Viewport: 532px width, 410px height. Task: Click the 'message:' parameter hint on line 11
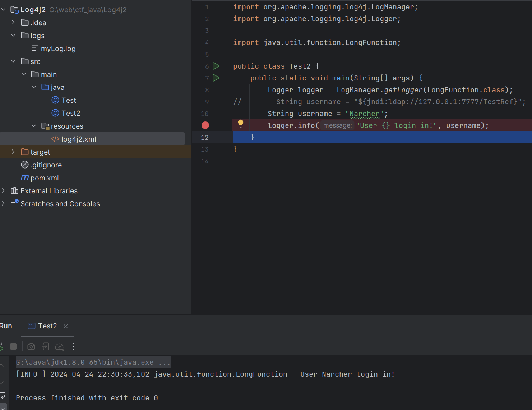pos(337,125)
